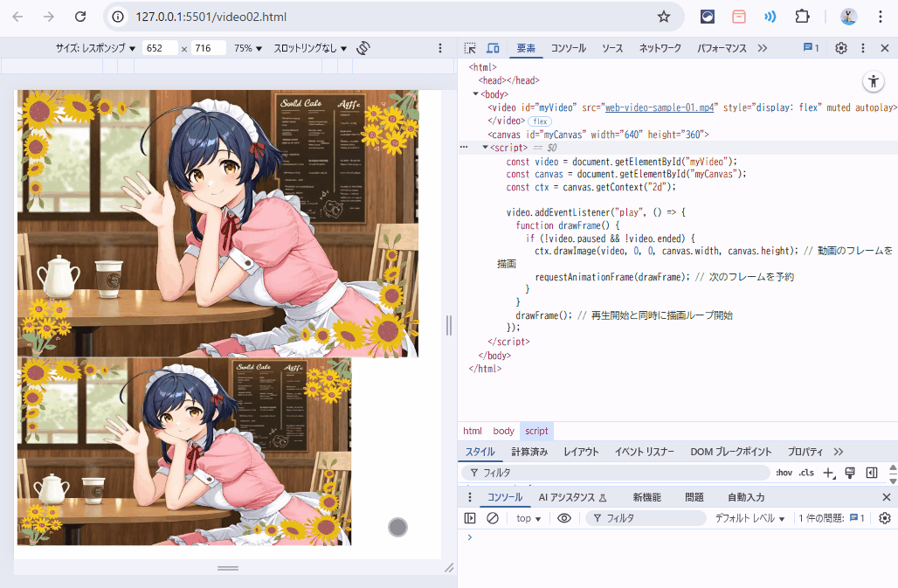Viewport: 898px width, 588px height.
Task: Collapse the body element in DOM tree
Action: click(x=476, y=93)
